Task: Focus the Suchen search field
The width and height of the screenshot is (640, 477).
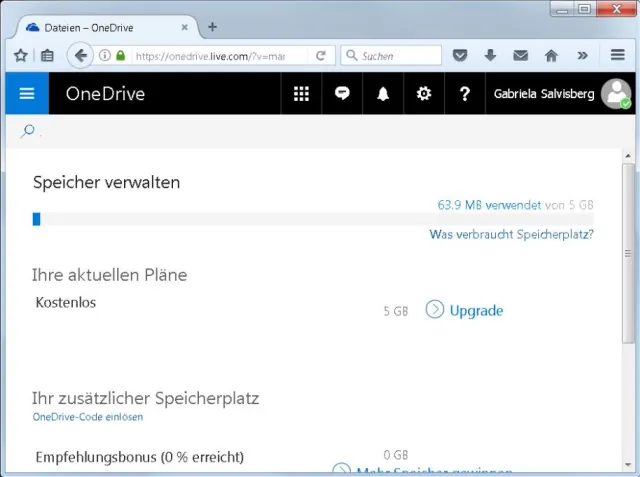Action: pos(395,56)
